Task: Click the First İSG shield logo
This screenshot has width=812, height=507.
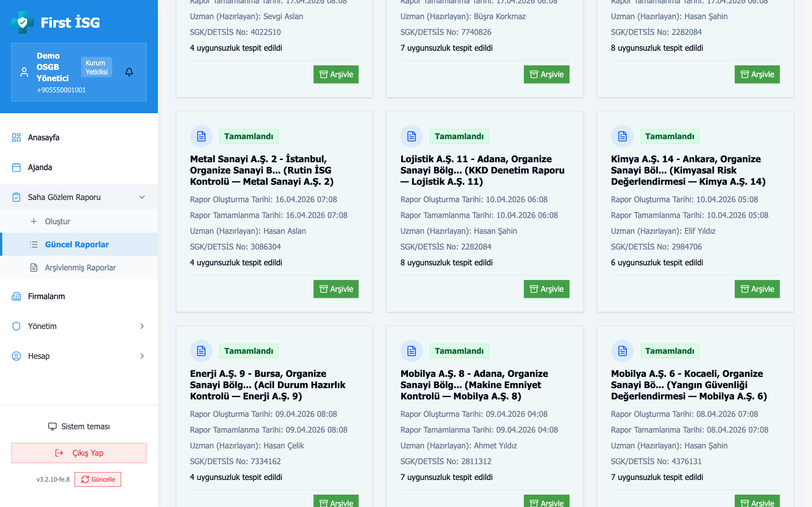Action: click(x=23, y=23)
